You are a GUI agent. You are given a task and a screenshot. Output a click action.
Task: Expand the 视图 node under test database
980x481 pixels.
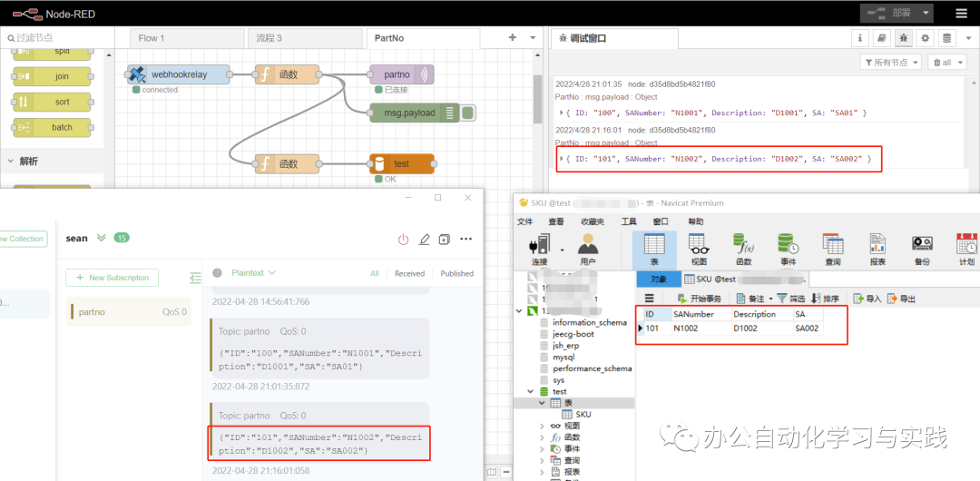tap(542, 426)
